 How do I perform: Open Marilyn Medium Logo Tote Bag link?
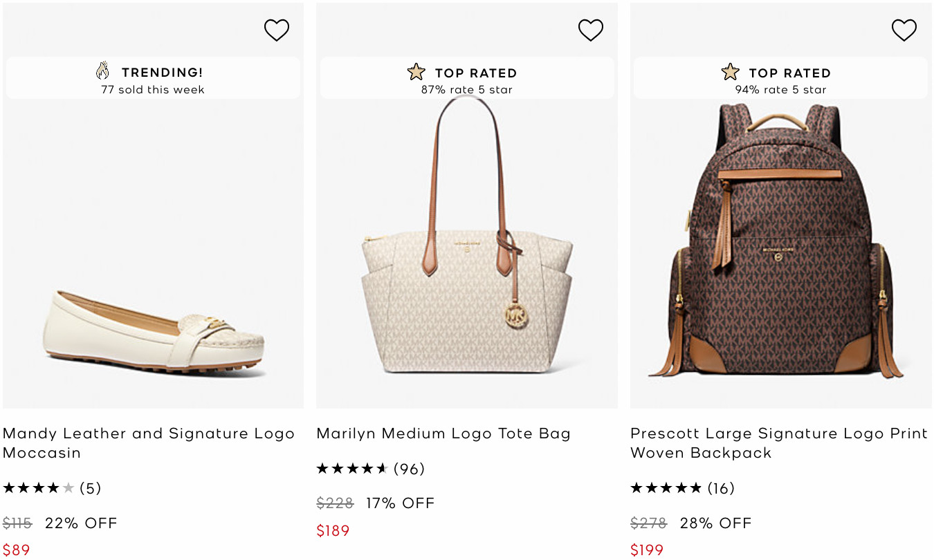click(x=443, y=433)
